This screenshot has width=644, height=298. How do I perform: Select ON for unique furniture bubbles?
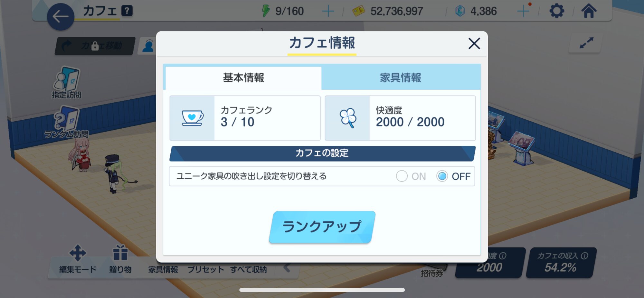[x=411, y=176]
